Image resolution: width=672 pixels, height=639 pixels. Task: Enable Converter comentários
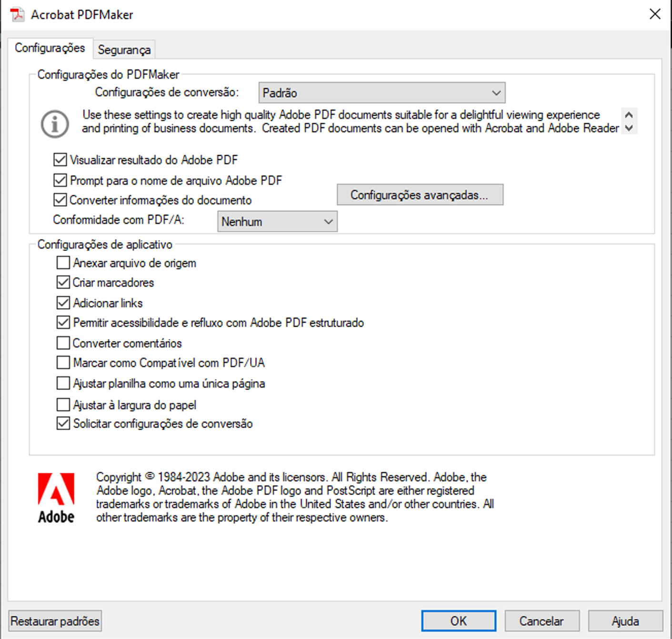63,342
